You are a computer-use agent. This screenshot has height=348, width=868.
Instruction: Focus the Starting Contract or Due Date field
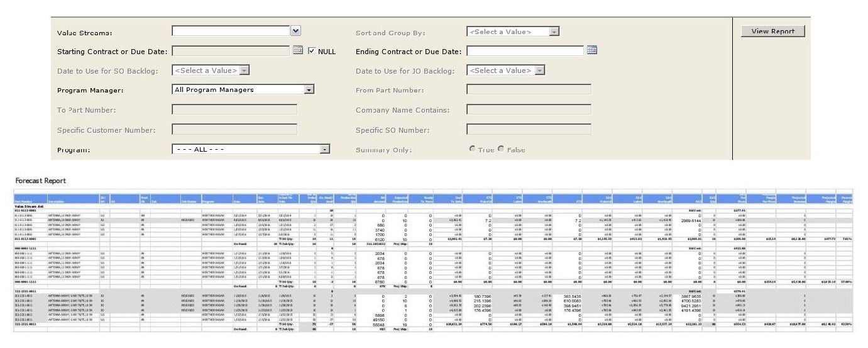point(231,51)
